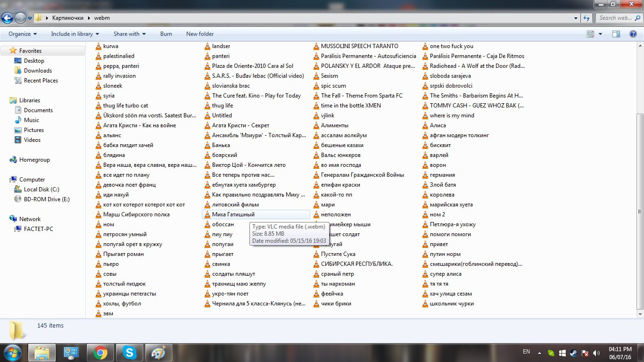The width and height of the screenshot is (644, 362).
Task: Select Computer in navigation pane
Action: [32, 180]
